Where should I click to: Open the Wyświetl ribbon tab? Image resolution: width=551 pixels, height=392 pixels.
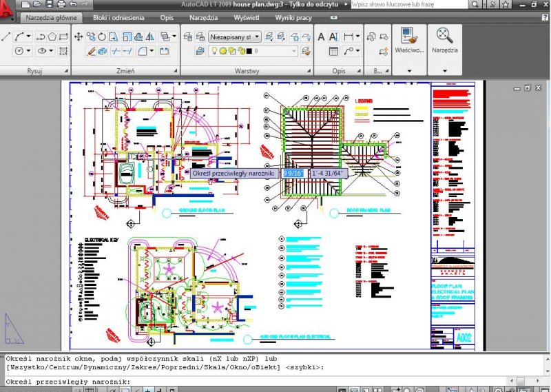[x=247, y=17]
